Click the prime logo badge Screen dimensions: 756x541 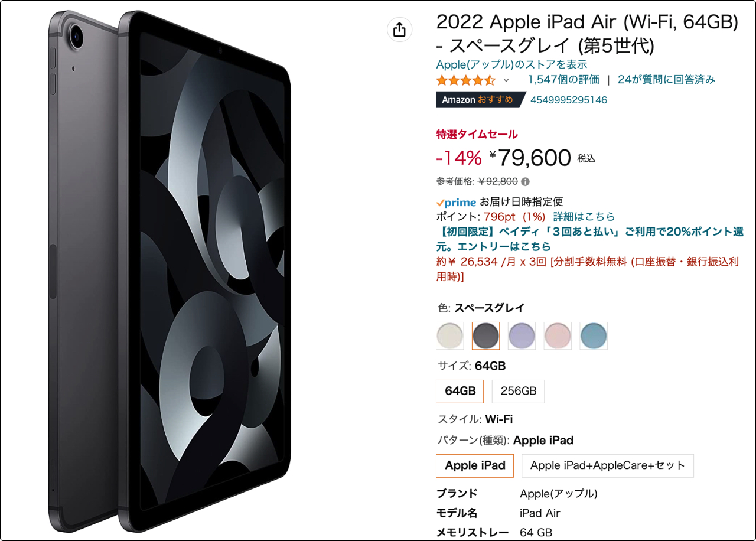tap(455, 202)
